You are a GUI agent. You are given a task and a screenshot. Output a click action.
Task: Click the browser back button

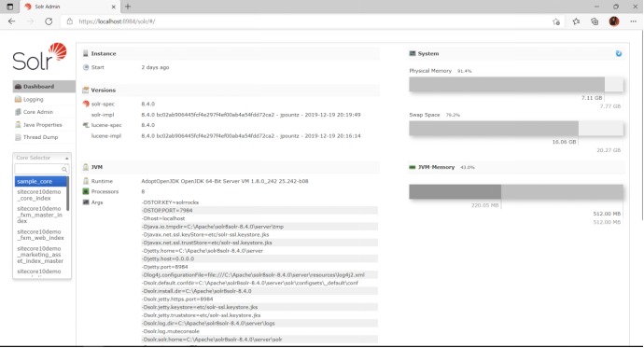[11, 21]
